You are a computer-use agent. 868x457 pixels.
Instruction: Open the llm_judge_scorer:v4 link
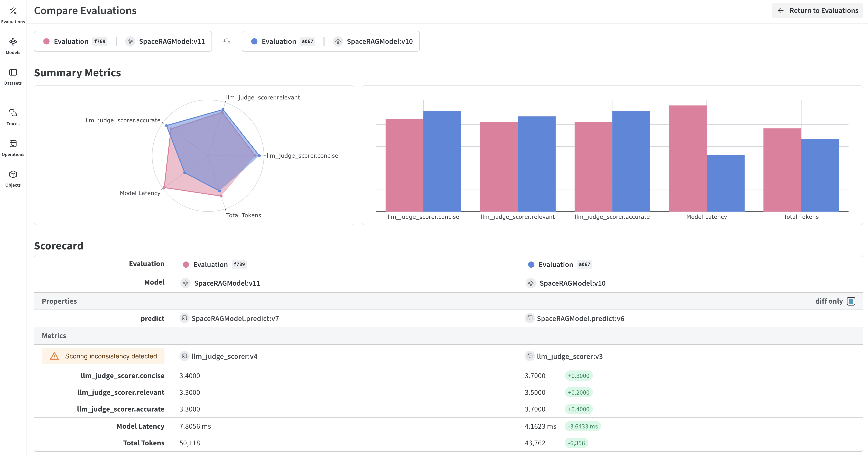tap(224, 356)
